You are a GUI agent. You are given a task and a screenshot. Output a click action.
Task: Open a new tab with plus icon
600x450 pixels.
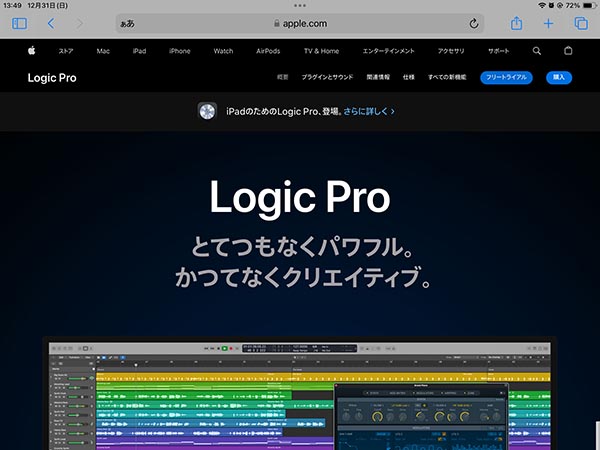(x=548, y=24)
